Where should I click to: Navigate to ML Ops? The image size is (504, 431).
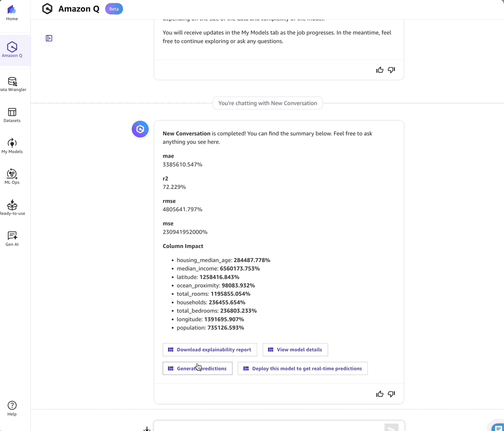[12, 176]
